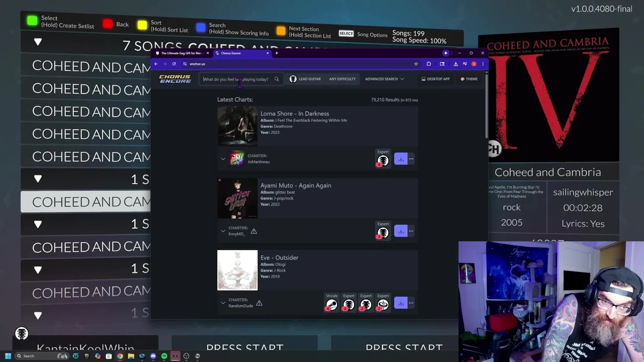Click the SELECT Song Options button in Clone Hero
The height and width of the screenshot is (362, 644).
[346, 34]
